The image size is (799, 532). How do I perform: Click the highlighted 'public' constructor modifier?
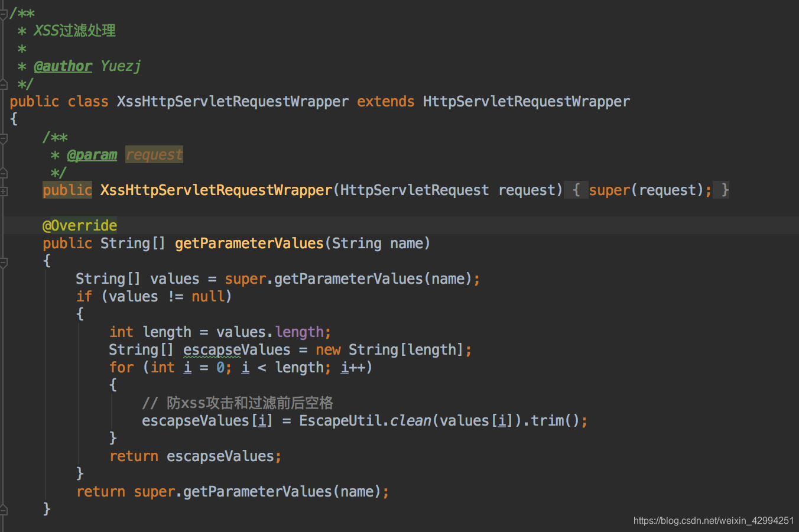tap(67, 190)
